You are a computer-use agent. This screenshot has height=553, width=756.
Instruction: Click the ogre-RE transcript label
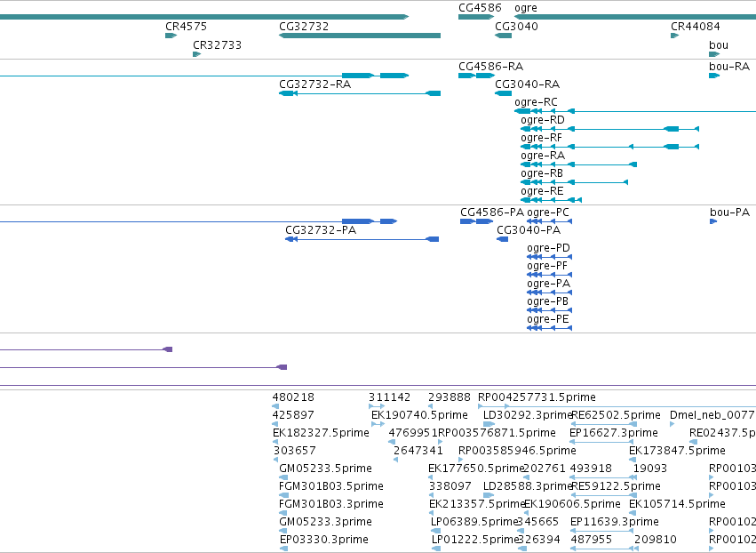(x=542, y=191)
